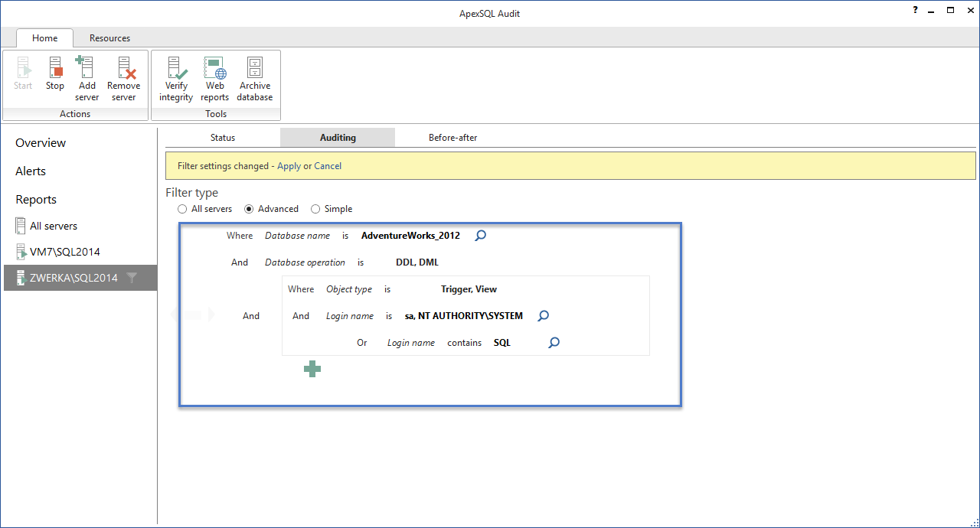Open the Status tab

(223, 138)
